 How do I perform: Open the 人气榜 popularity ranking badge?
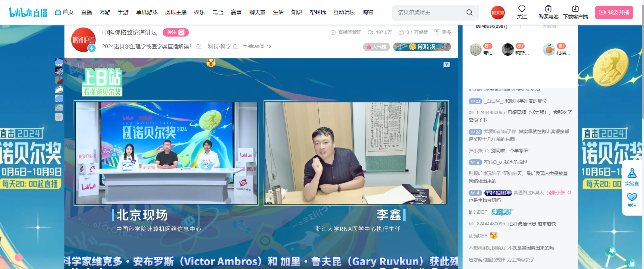376,47
